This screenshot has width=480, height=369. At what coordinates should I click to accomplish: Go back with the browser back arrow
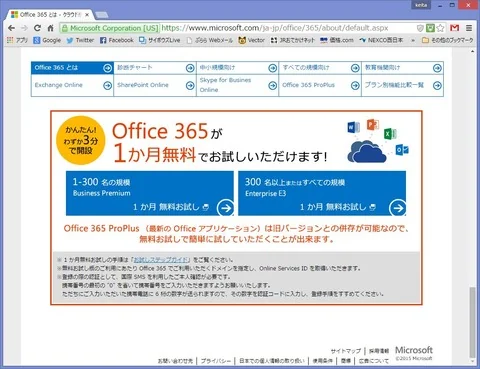[11, 28]
